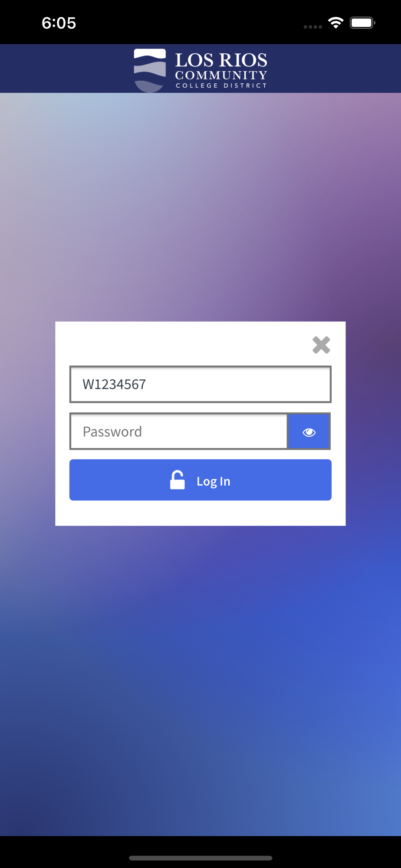Tap the Wi-Fi status icon
Viewport: 401px width, 868px height.
[336, 23]
